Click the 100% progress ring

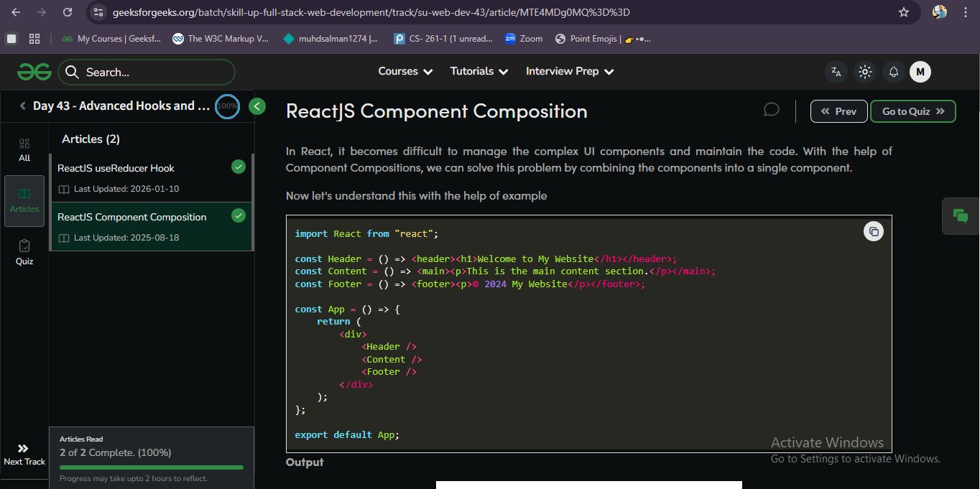pos(228,106)
